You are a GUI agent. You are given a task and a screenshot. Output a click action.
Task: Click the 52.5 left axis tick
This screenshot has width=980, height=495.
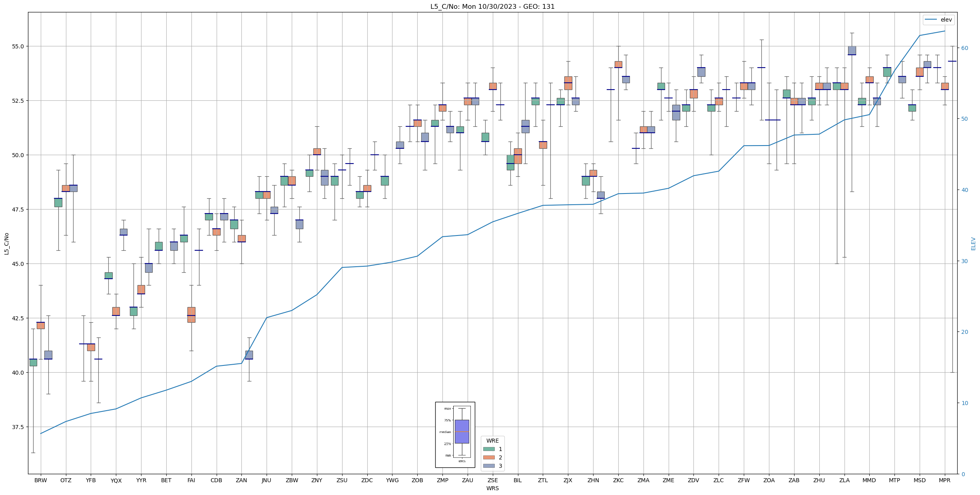(18, 101)
